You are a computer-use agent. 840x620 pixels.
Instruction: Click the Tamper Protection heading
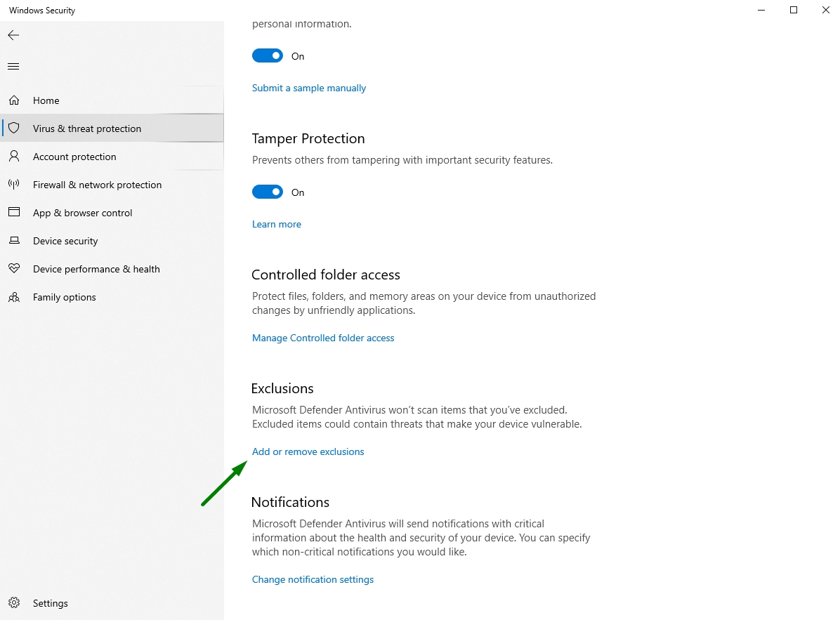click(308, 138)
